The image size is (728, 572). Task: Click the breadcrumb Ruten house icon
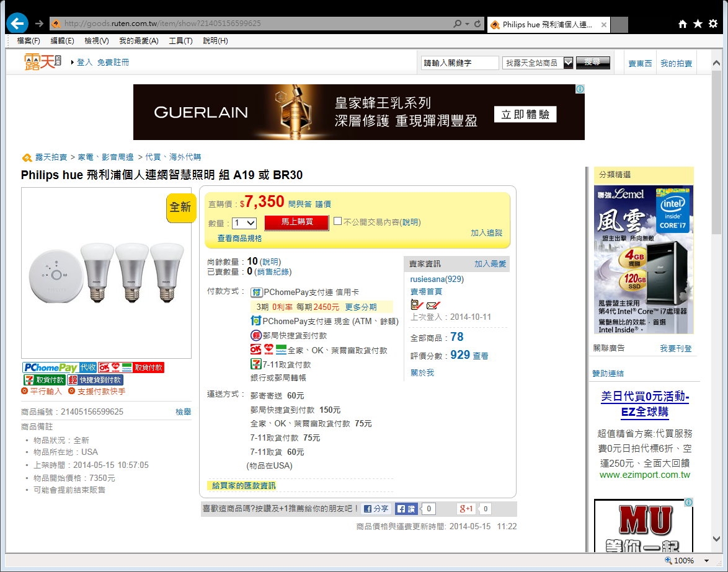pos(27,158)
